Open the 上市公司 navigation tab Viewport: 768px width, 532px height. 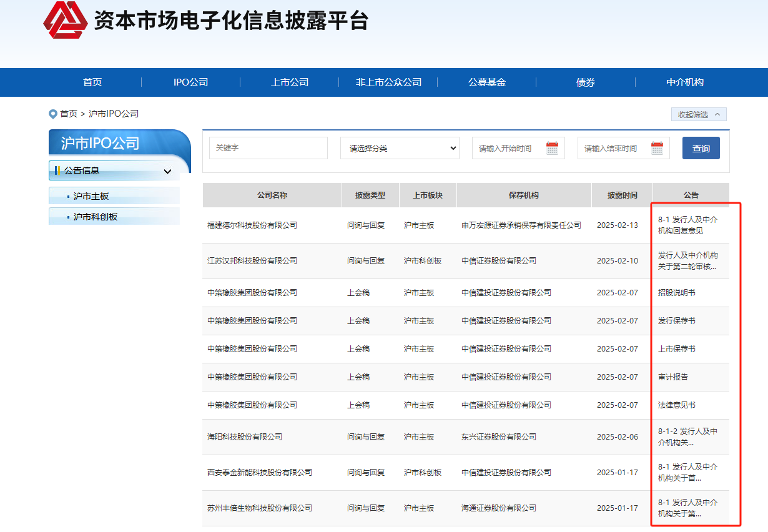[290, 82]
